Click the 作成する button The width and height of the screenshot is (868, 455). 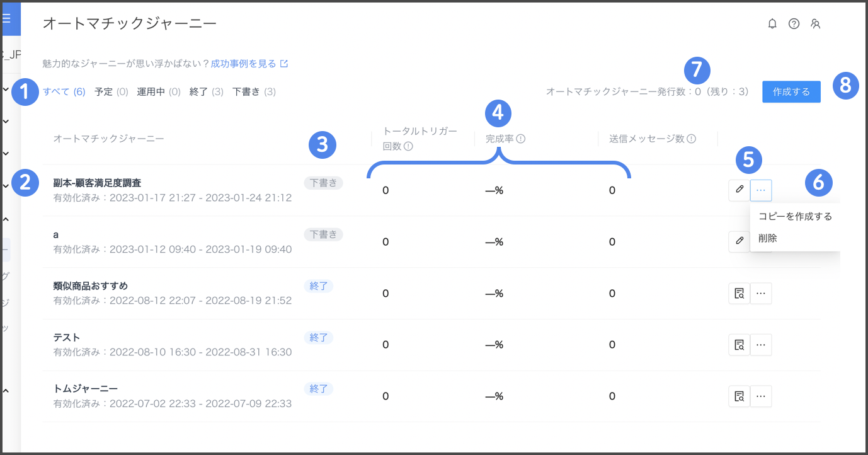[x=791, y=92]
